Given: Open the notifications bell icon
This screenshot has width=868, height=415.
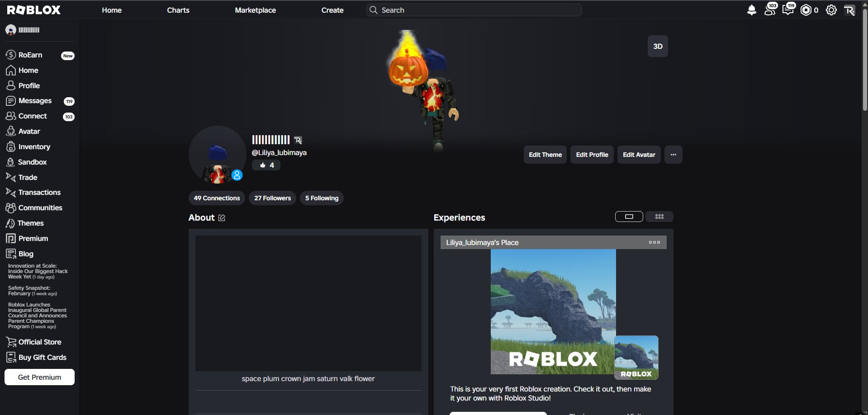Looking at the screenshot, I should click(751, 10).
